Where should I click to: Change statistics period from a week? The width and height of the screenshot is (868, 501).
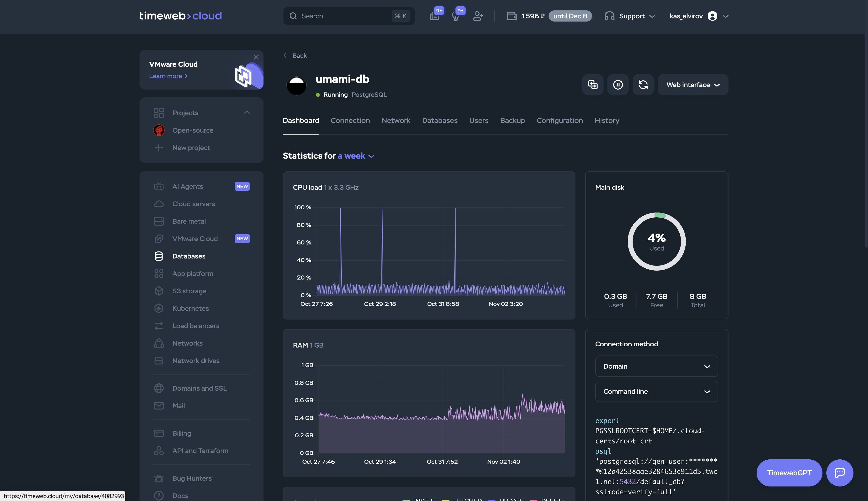pyautogui.click(x=355, y=156)
